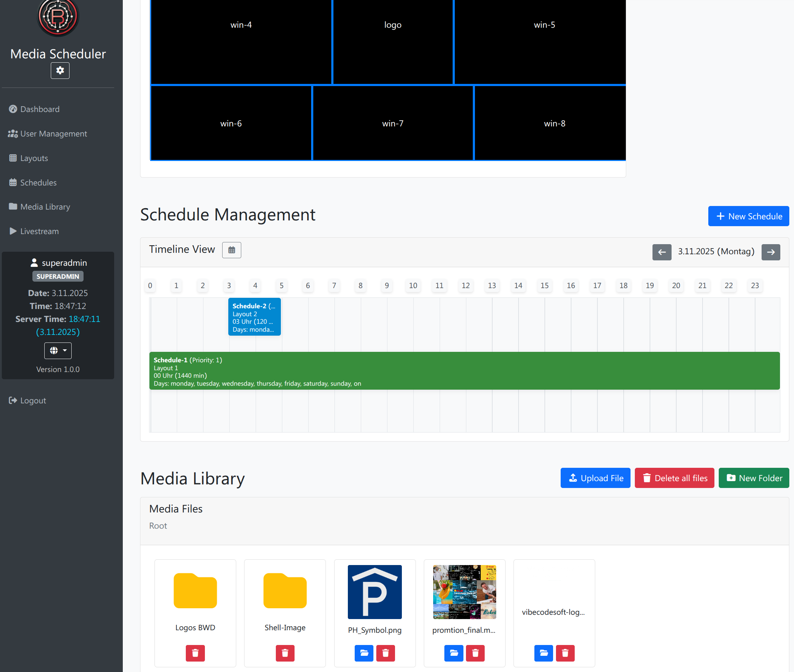Screen dimensions: 794x672
Task: Expand the language globe dropdown
Action: [x=58, y=350]
